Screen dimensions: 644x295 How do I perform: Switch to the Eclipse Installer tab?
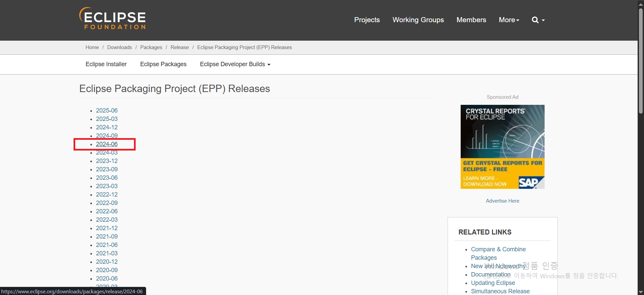(106, 64)
